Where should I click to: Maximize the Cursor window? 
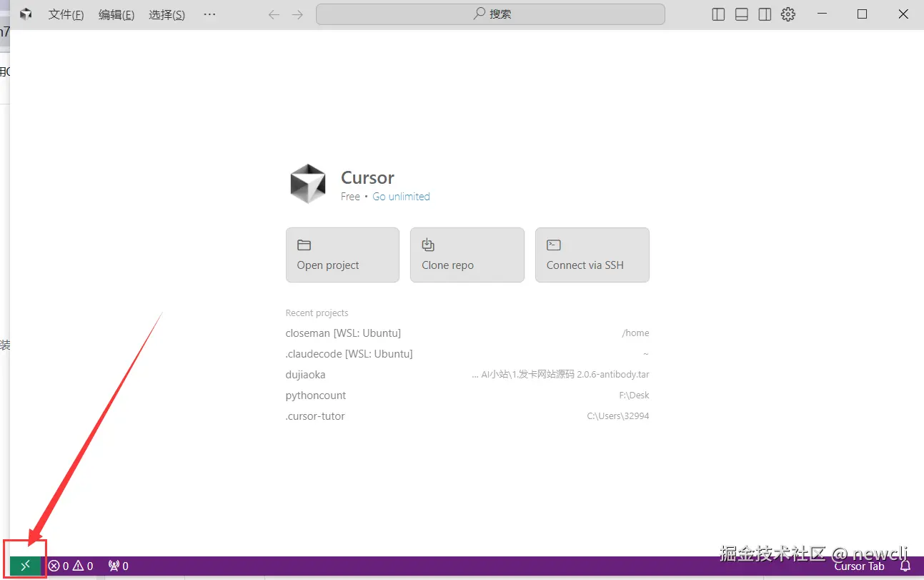(x=862, y=14)
